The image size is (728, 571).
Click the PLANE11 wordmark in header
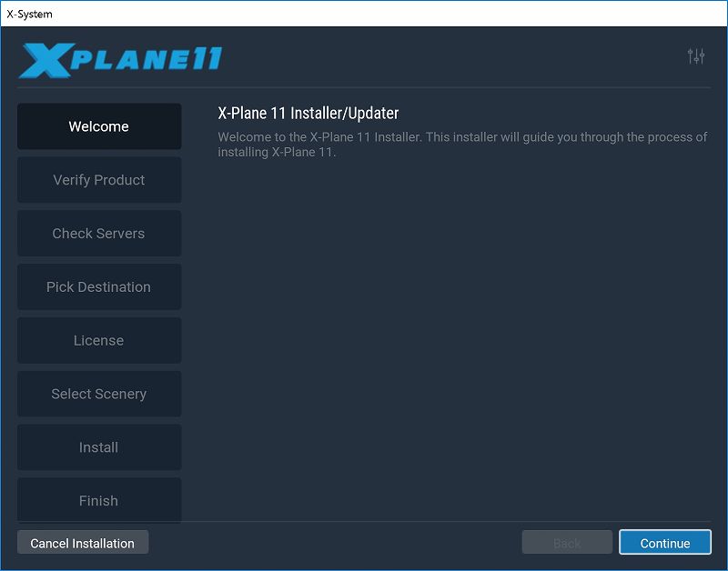click(x=147, y=58)
